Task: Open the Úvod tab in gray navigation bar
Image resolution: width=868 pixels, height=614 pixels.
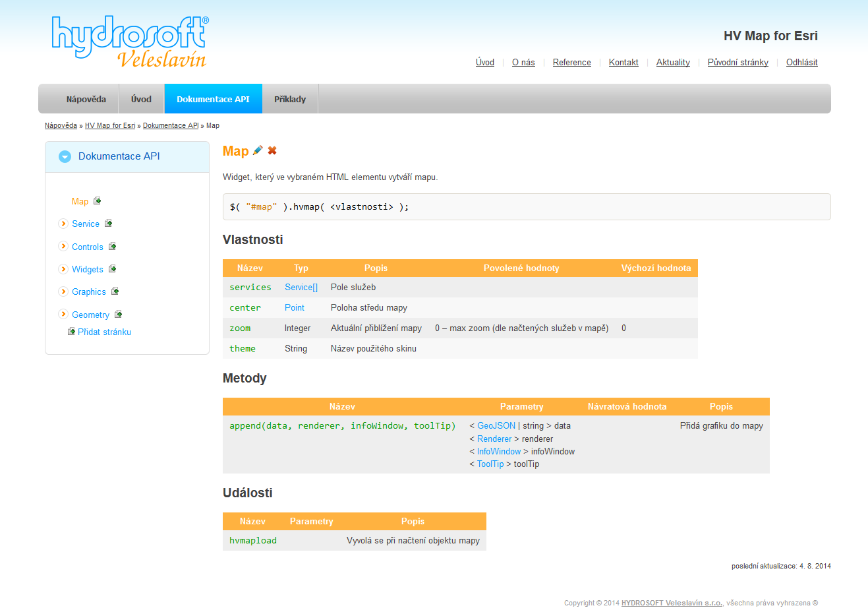Action: 141,99
